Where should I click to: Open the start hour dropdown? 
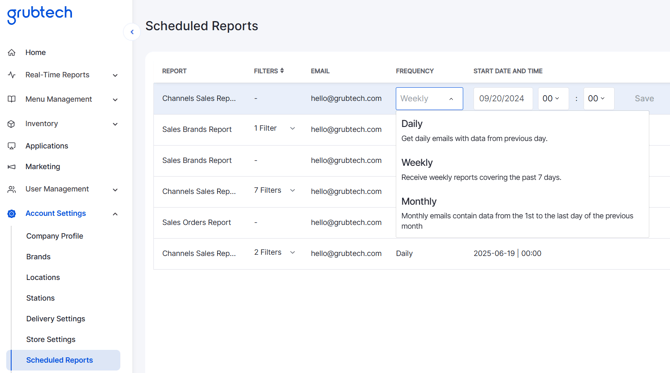(553, 99)
